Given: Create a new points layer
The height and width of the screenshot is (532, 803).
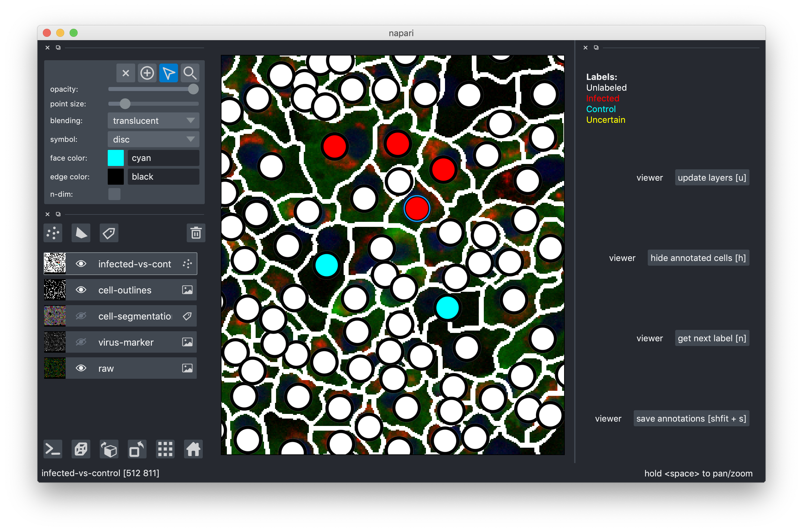Looking at the screenshot, I should (x=53, y=233).
